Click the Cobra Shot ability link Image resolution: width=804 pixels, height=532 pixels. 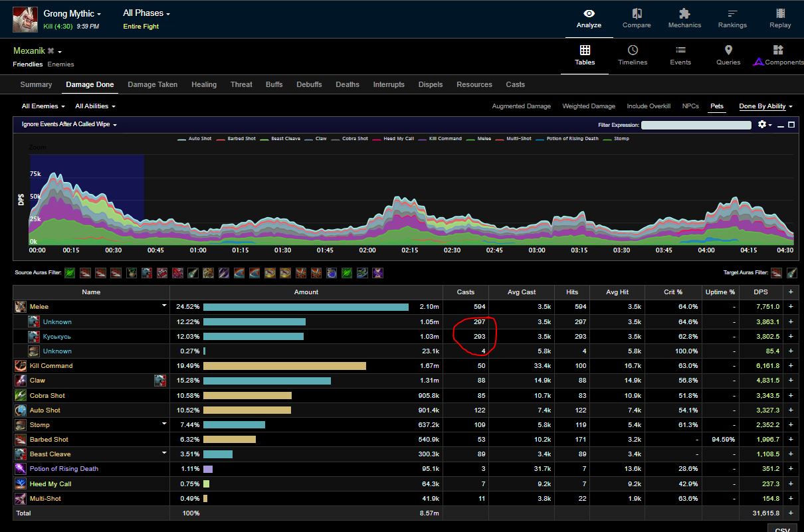[x=47, y=396]
